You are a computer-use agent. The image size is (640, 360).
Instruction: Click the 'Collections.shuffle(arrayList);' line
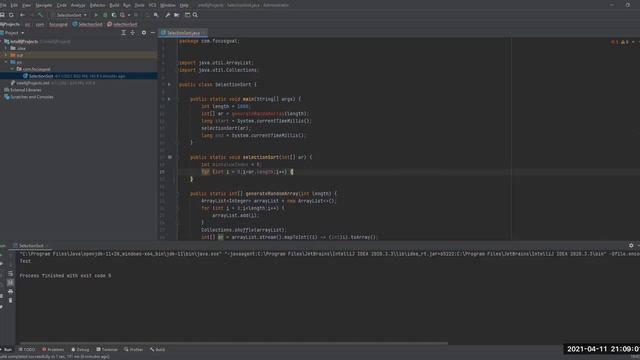click(244, 230)
